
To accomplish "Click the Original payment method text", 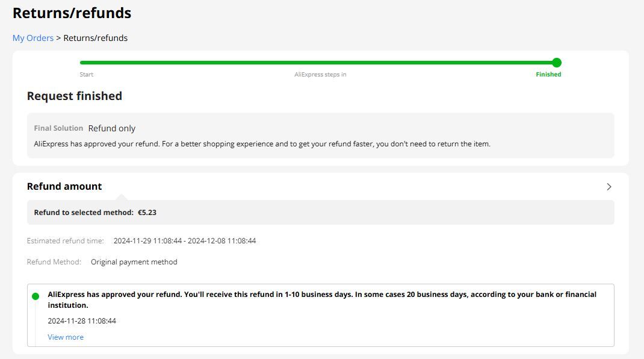I will (134, 262).
